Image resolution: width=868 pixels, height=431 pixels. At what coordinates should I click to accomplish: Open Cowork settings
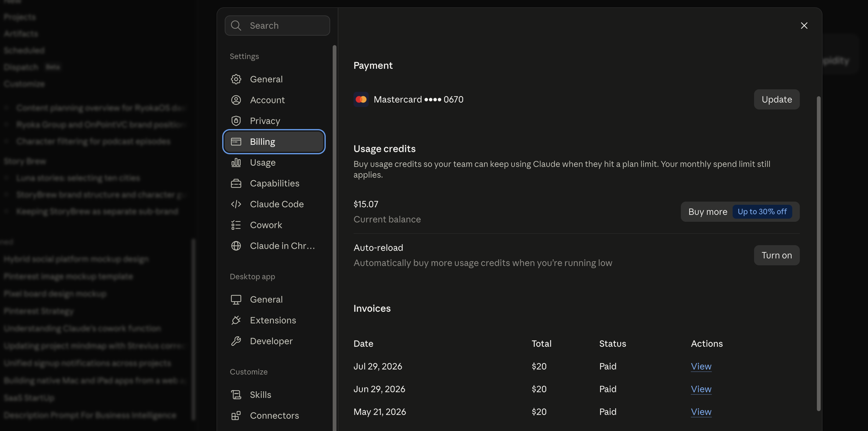tap(274, 225)
